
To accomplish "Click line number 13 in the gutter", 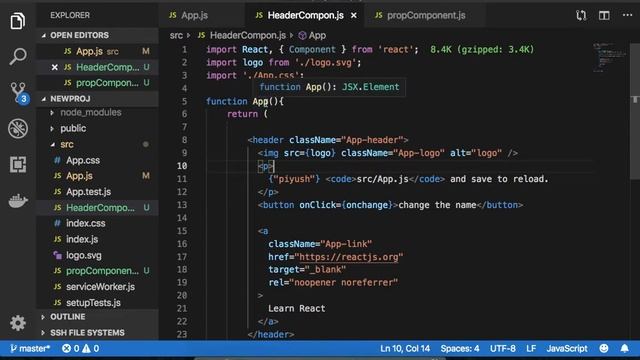I will 182,205.
